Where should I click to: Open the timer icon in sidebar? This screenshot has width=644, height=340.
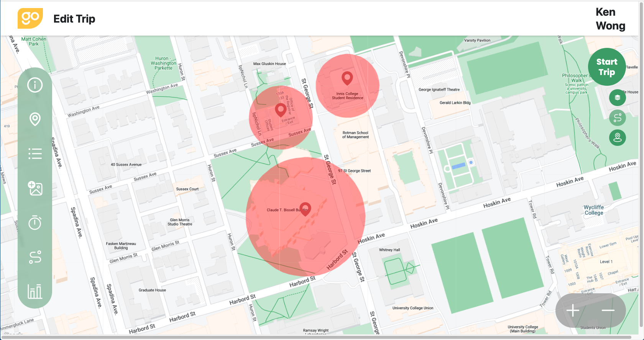click(x=35, y=222)
